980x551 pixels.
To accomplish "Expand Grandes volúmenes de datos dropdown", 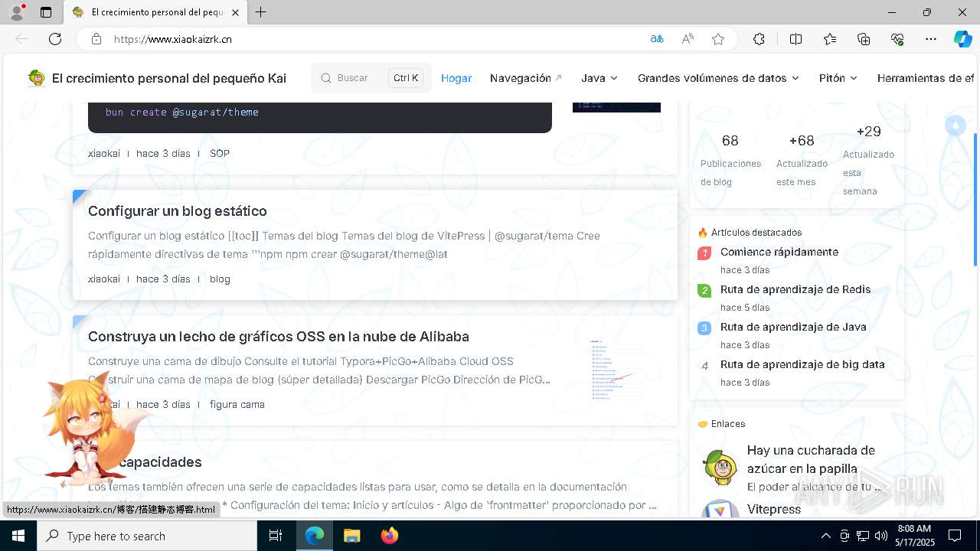I will point(718,78).
